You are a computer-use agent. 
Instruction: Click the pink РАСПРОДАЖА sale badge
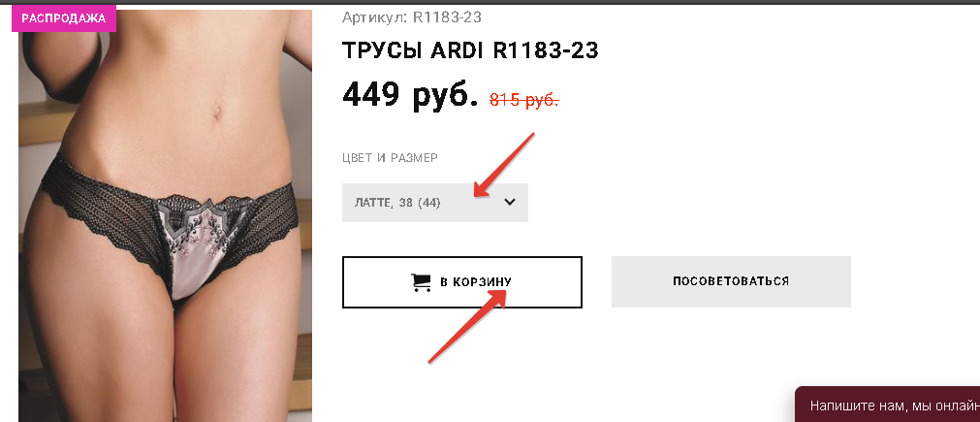64,18
